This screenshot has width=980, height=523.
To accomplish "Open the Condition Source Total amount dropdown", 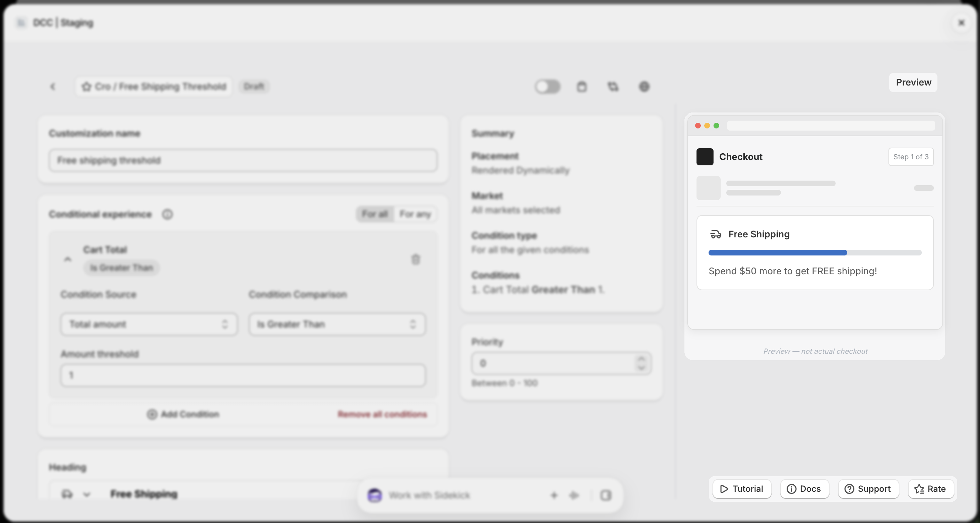I will coord(149,324).
